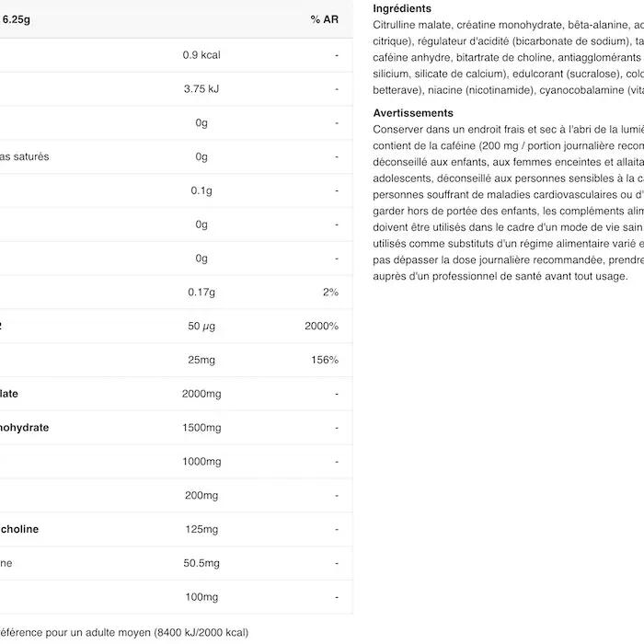Click the "25mg" amount cell
Image resolution: width=644 pixels, height=644 pixels.
pos(201,360)
